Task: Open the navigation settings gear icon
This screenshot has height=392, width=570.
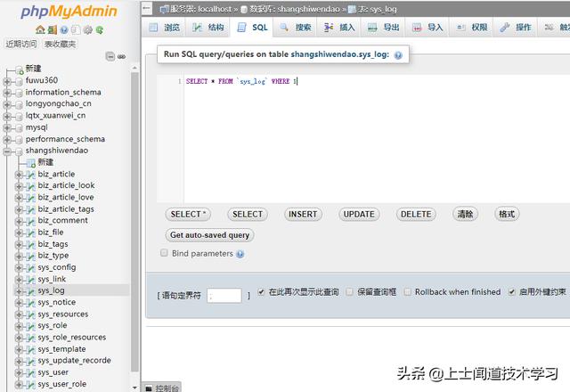Action: tap(87, 29)
